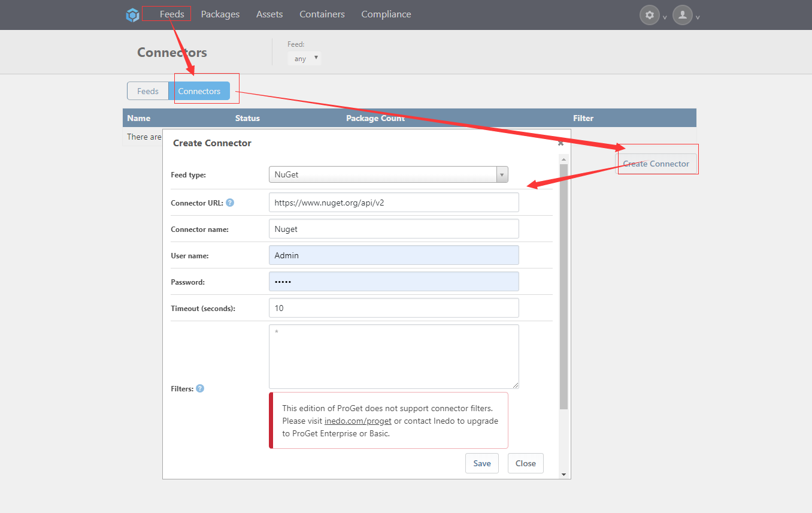Click the Timeout seconds field
Image resolution: width=812 pixels, height=513 pixels.
(394, 308)
